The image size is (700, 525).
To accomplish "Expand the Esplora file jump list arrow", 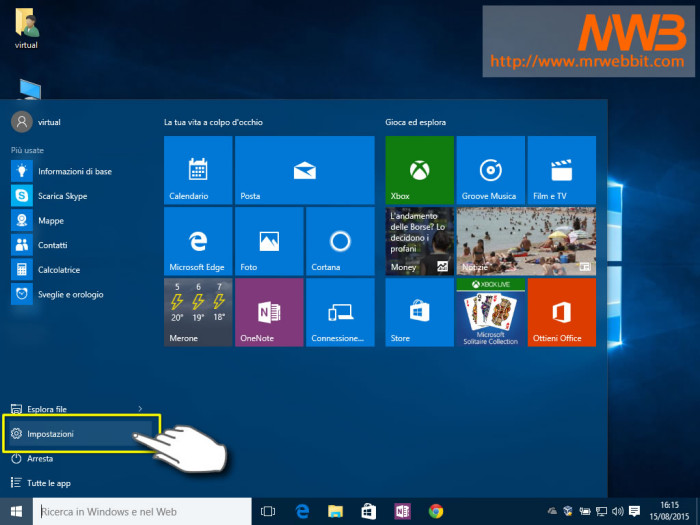I will pyautogui.click(x=140, y=408).
